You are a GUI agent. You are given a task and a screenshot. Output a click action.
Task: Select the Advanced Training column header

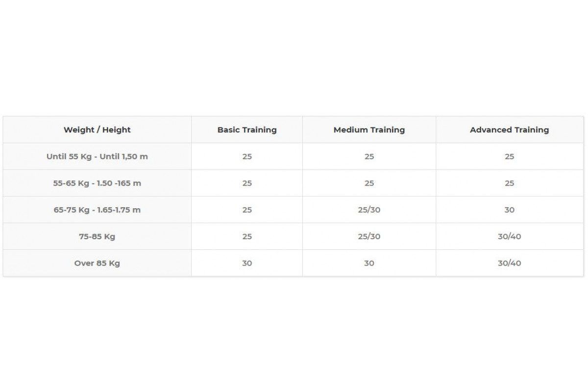[509, 130]
